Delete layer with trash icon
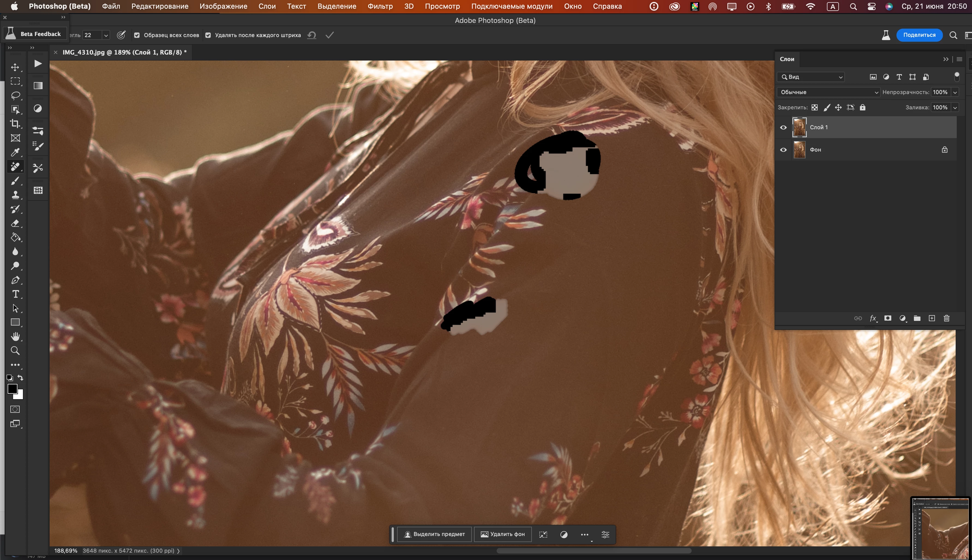 pyautogui.click(x=947, y=318)
